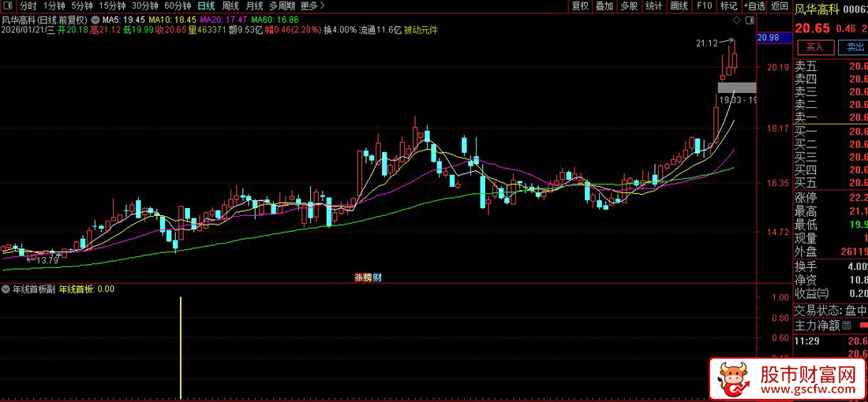
Task: Toggle the 收益(三) quarter indicator
Action: coord(812,292)
